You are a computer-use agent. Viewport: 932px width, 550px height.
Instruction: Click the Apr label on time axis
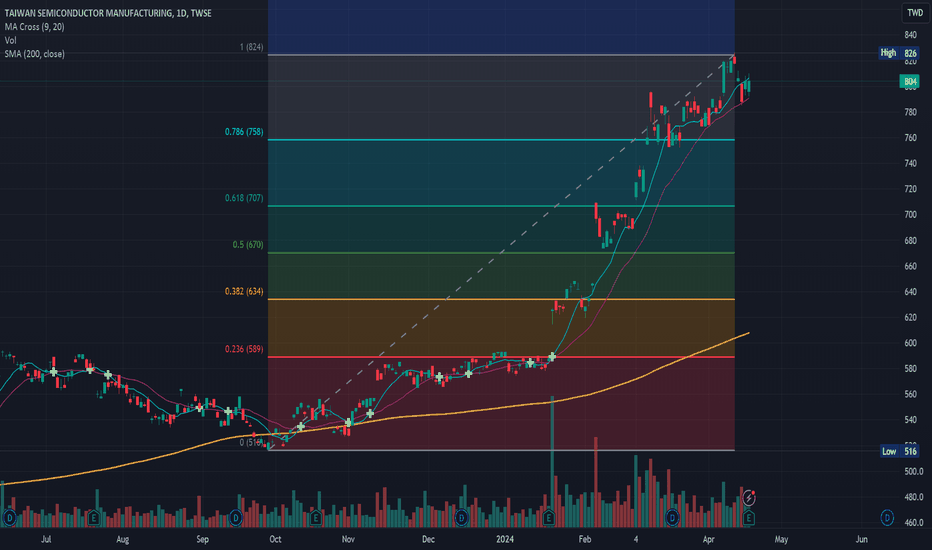[x=709, y=539]
